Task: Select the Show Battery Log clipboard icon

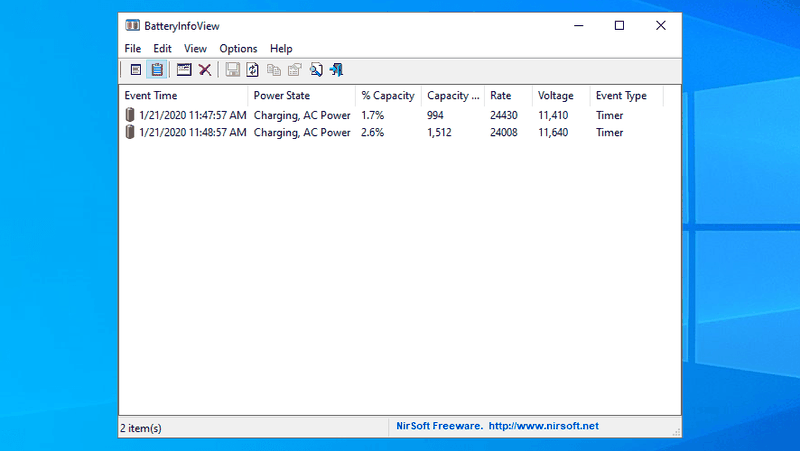Action: click(157, 70)
